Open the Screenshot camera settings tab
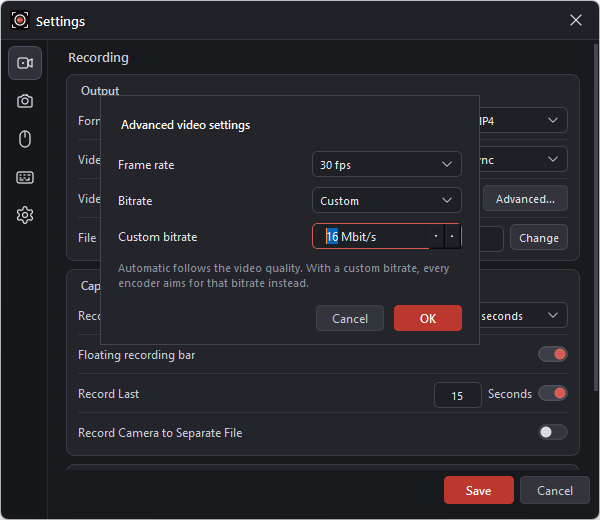This screenshot has height=520, width=600. coord(25,101)
